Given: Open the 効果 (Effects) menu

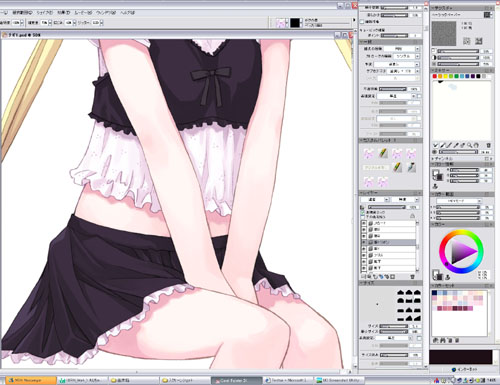Looking at the screenshot, I should (63, 13).
